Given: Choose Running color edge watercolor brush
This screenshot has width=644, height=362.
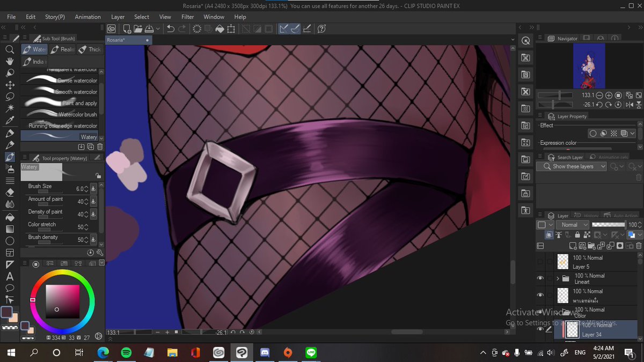Looking at the screenshot, I should pyautogui.click(x=60, y=125).
